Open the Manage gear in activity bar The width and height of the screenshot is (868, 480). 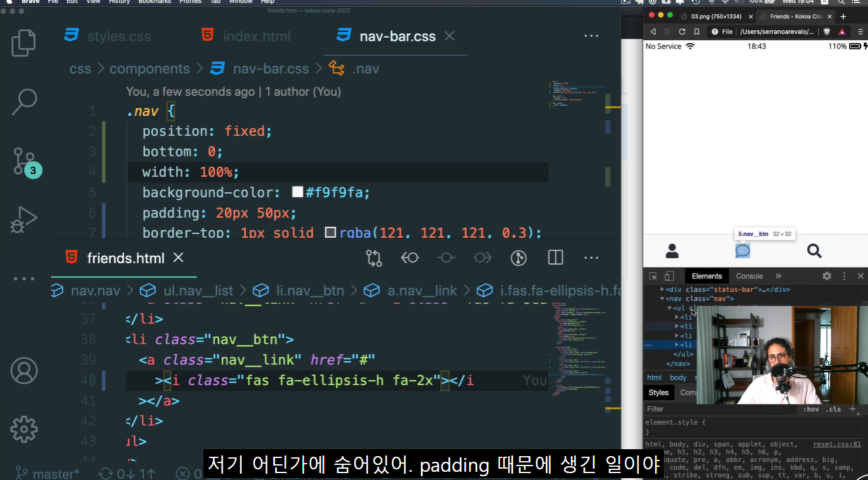coord(24,429)
